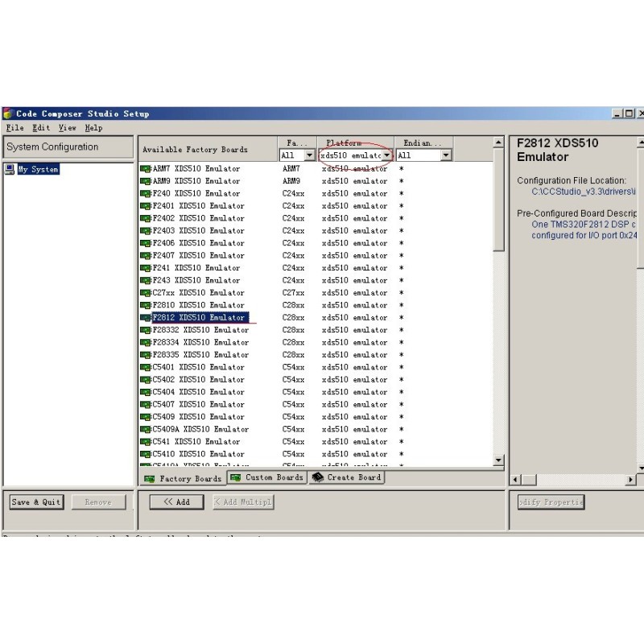This screenshot has width=644, height=644.
Task: Click the F240 XDS510 Emulator board icon
Action: coord(146,193)
